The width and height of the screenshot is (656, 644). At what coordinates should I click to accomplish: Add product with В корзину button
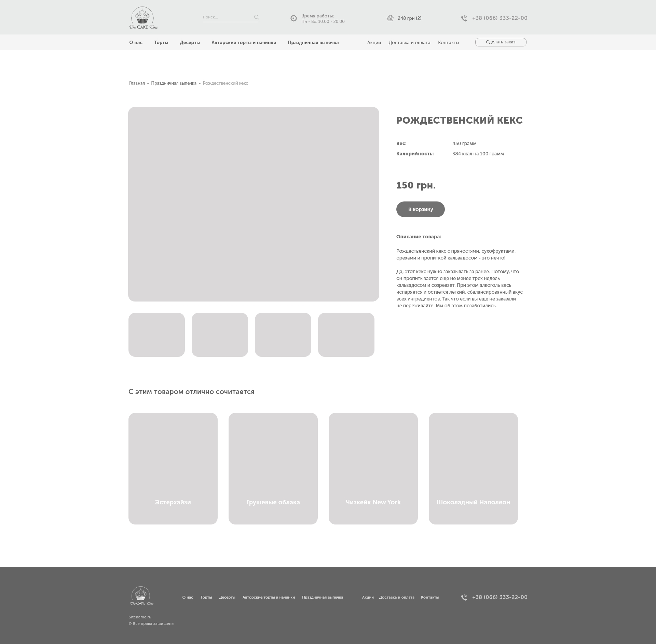[420, 209]
